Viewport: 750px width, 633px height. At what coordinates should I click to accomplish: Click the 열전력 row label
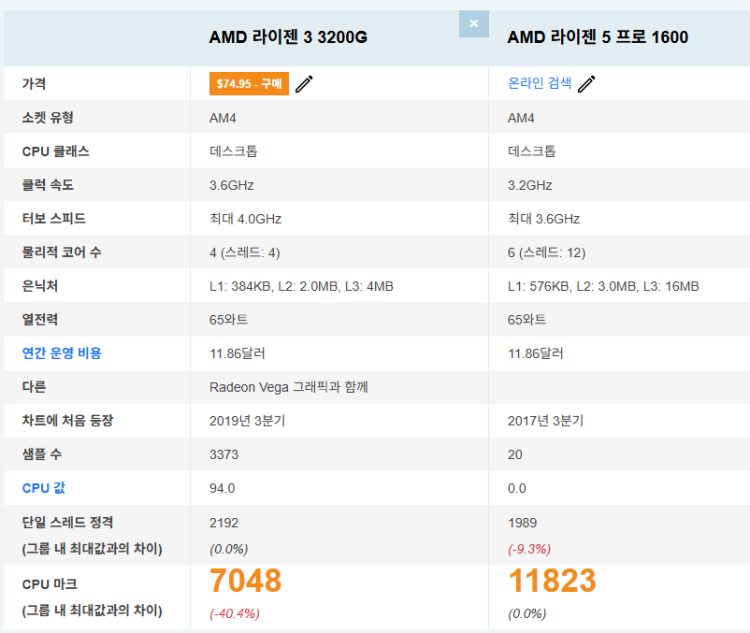pyautogui.click(x=40, y=320)
